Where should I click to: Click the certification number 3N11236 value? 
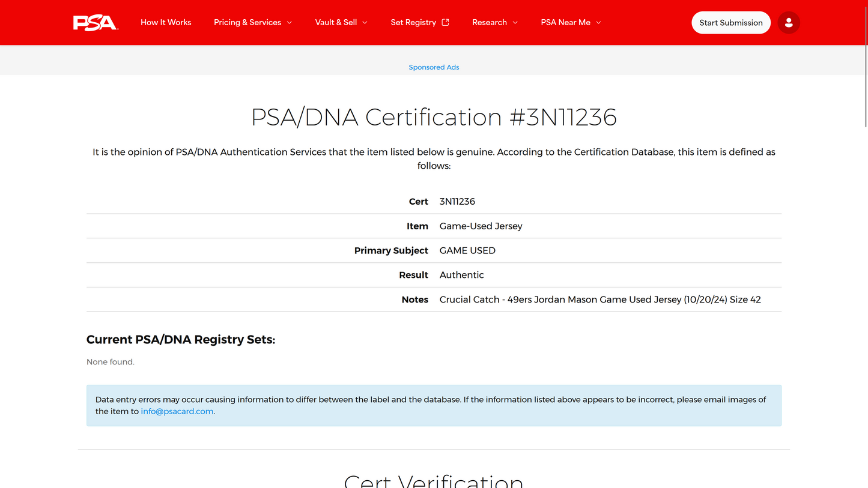click(x=457, y=202)
